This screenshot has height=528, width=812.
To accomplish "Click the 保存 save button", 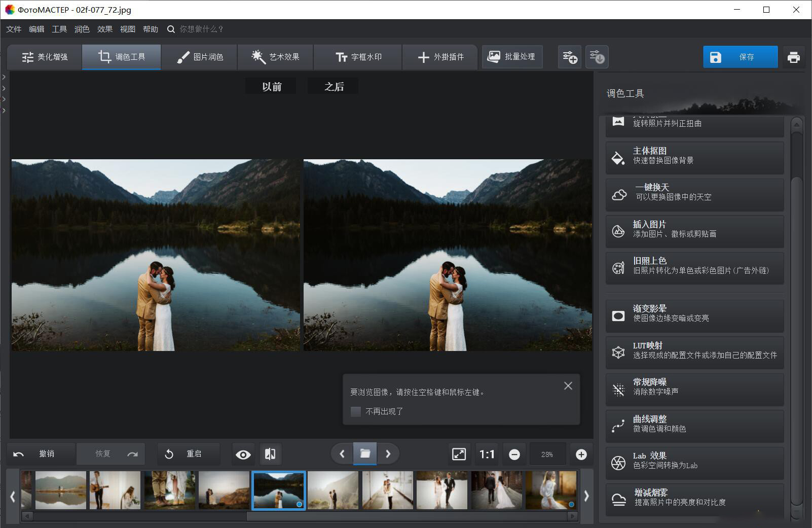I will pyautogui.click(x=740, y=57).
